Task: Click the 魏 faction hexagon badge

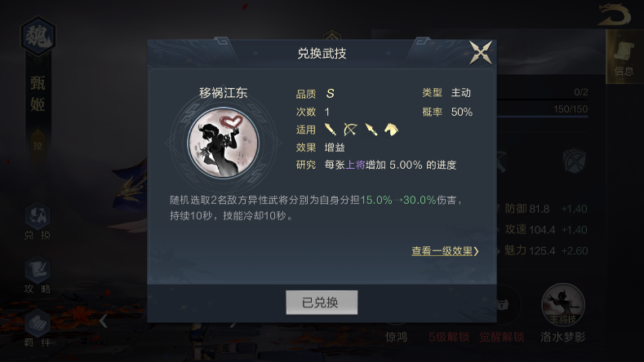Action: click(38, 36)
